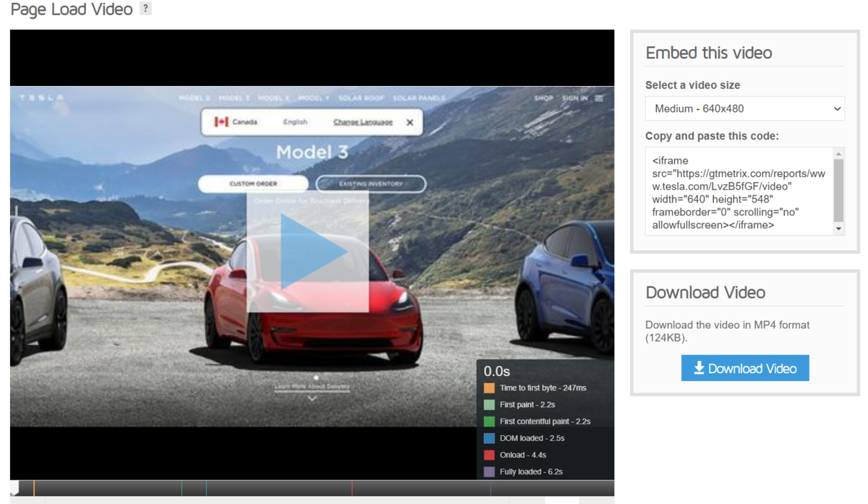Click inside the iframe embed code box
The height and width of the screenshot is (504, 868).
point(739,192)
